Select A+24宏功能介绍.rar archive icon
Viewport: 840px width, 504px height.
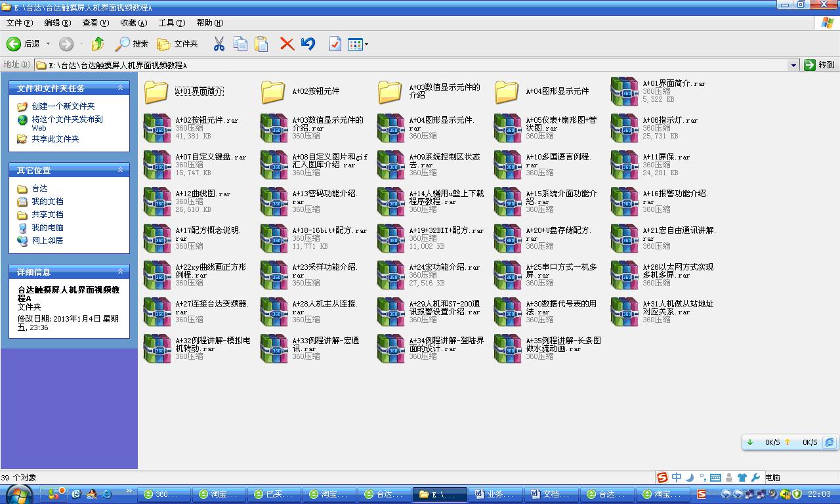(390, 275)
